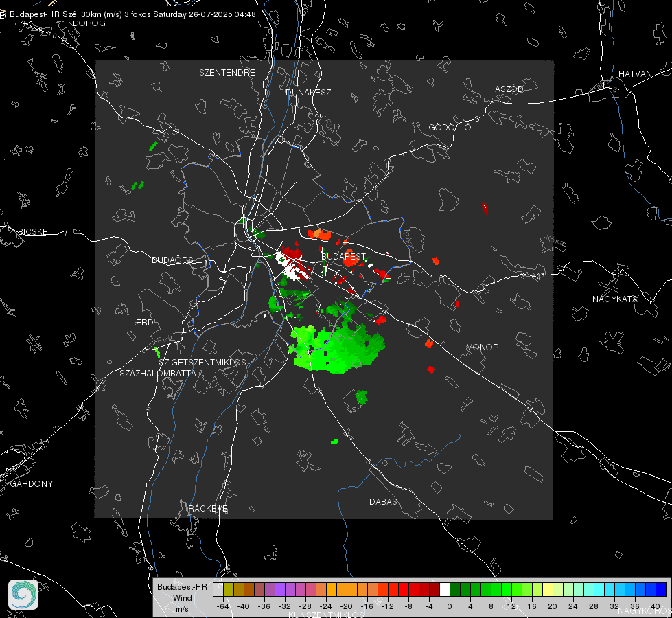
Task: Click the swirl logo icon at bottom left
Action: tap(23, 595)
